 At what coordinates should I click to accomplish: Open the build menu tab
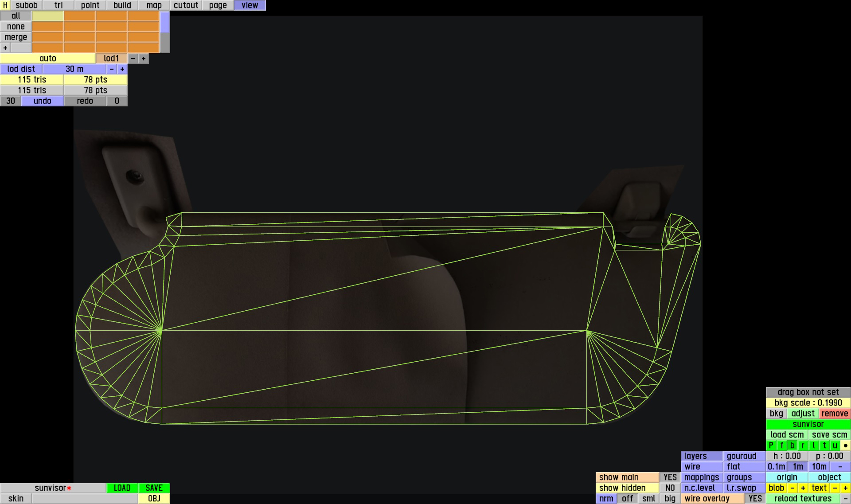122,5
